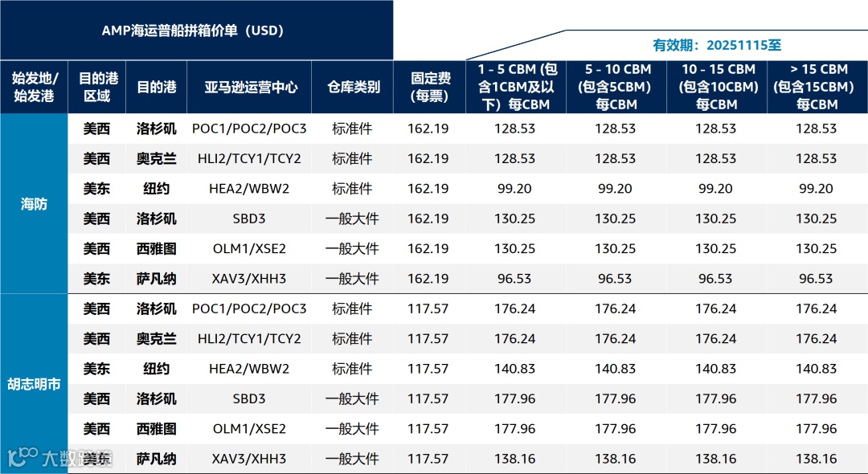The image size is (868, 474).
Task: Click 138.16 in the 1-5 CBM column
Action: (x=515, y=459)
